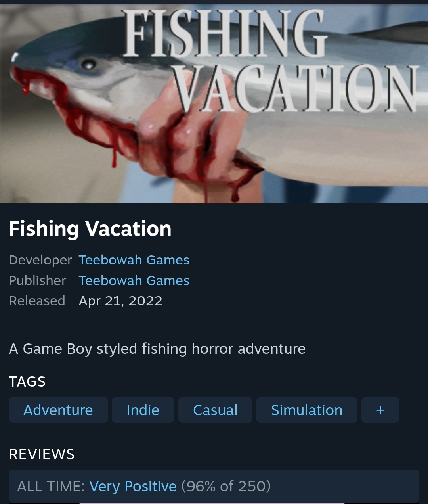Select the Simulation tag

click(x=307, y=410)
